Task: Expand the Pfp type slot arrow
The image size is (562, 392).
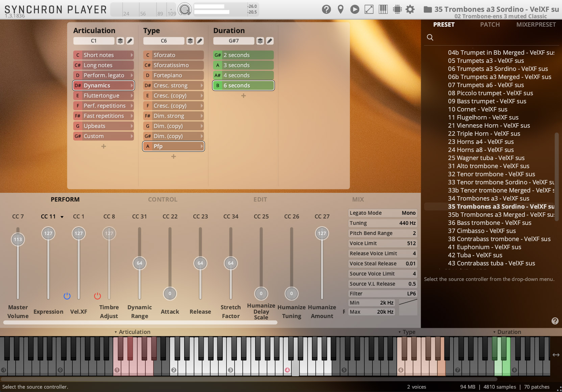Action: 202,146
